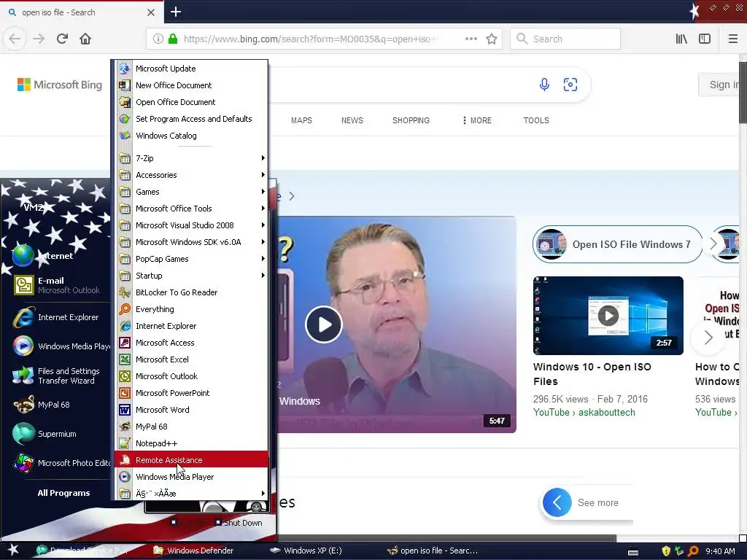
Task: Click the Everything search icon in menu
Action: coord(125,309)
